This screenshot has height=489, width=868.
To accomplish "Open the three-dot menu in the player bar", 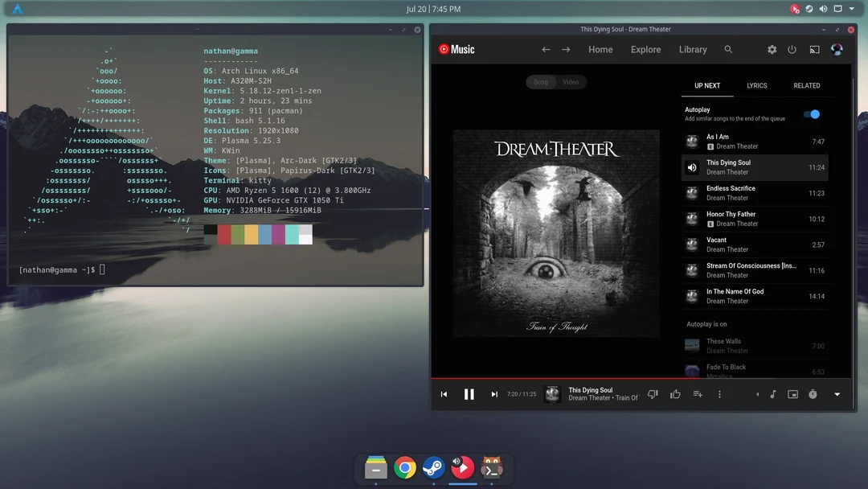I will click(719, 394).
